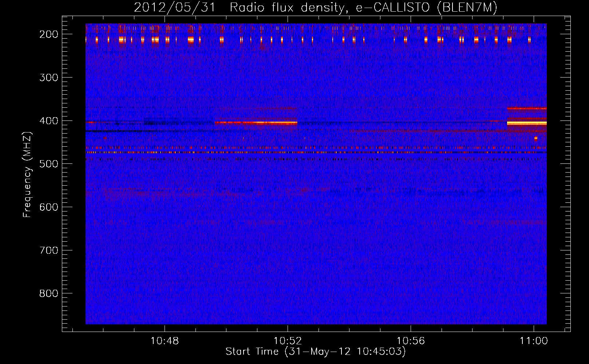The image size is (589, 364).
Task: Click the bright yellow burst near 400 MHz at 11:00
Action: tap(527, 123)
